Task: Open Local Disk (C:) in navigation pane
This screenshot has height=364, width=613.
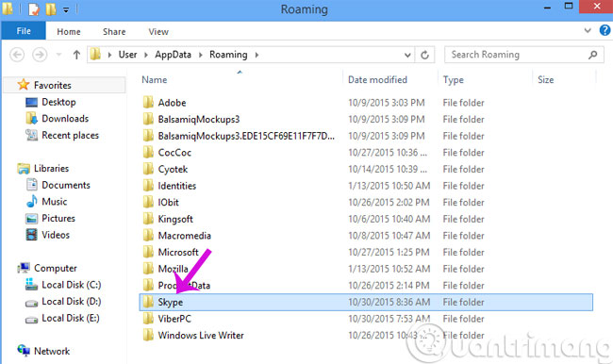Action: point(71,285)
